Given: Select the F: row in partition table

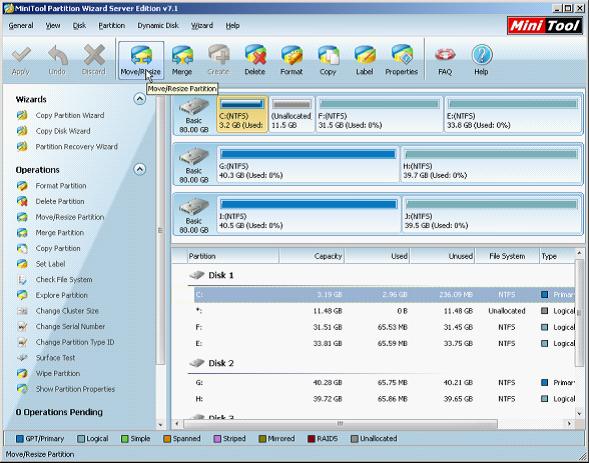Looking at the screenshot, I should tap(384, 327).
